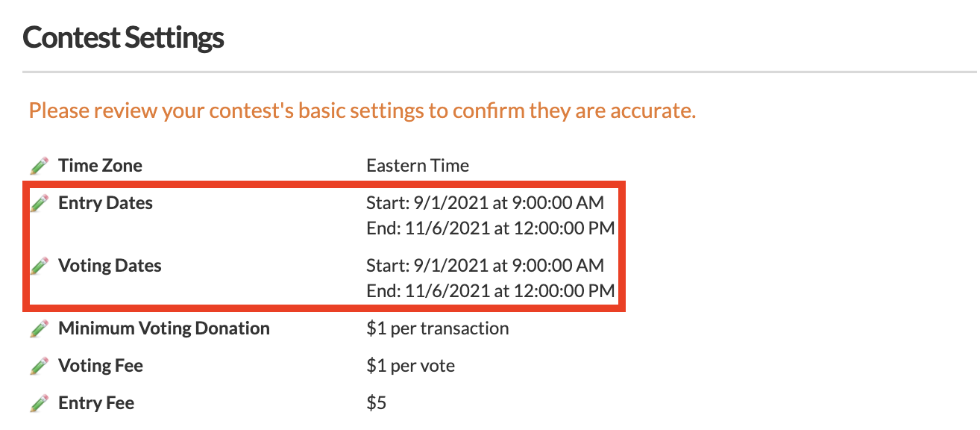Image resolution: width=980 pixels, height=430 pixels.
Task: Click the Eastern Time value
Action: (x=418, y=166)
